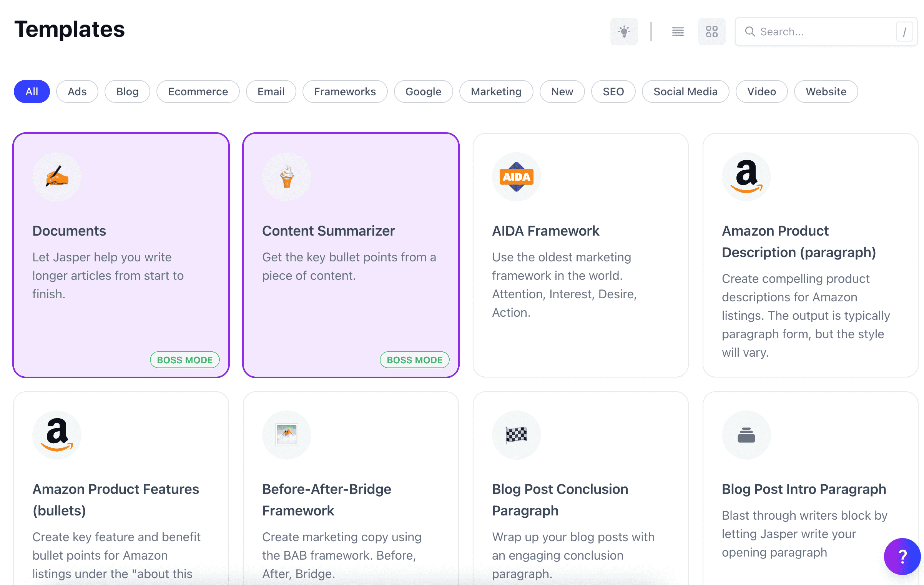924x585 pixels.
Task: Open Before-After-Bridge Framework template title
Action: click(327, 500)
